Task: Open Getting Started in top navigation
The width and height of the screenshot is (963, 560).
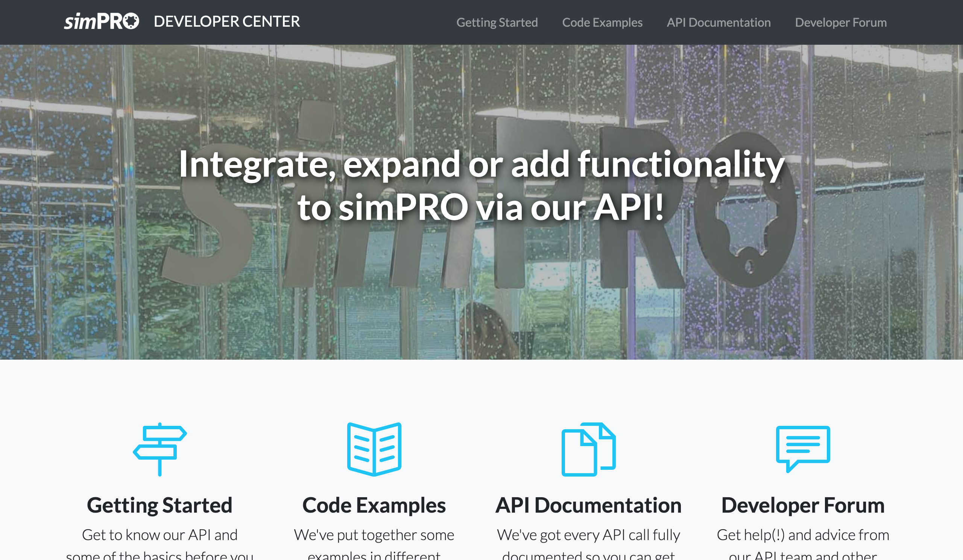Action: coord(497,23)
